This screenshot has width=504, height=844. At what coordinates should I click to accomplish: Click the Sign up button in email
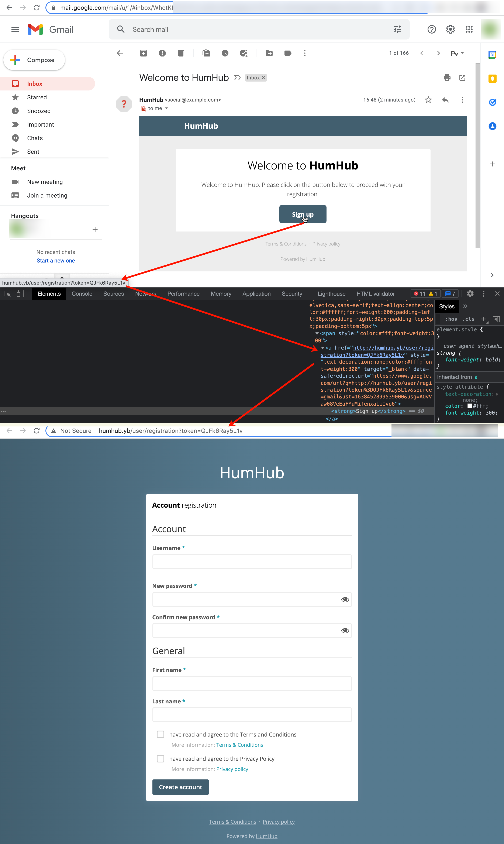point(302,214)
